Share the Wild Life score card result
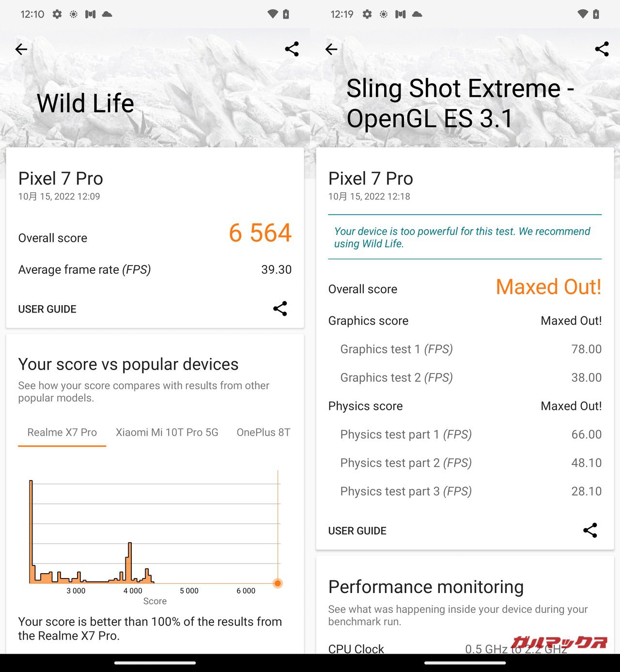The height and width of the screenshot is (672, 620). pyautogui.click(x=280, y=309)
